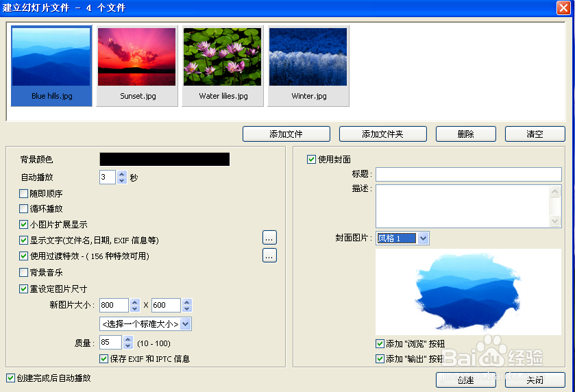Open the 选择一个标准大小 dropdown
Image resolution: width=575 pixels, height=392 pixels.
pos(145,323)
